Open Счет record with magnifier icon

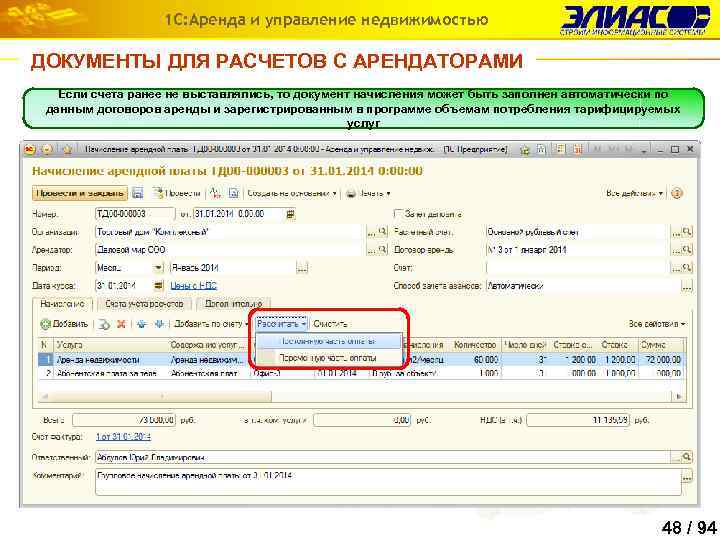point(687,268)
